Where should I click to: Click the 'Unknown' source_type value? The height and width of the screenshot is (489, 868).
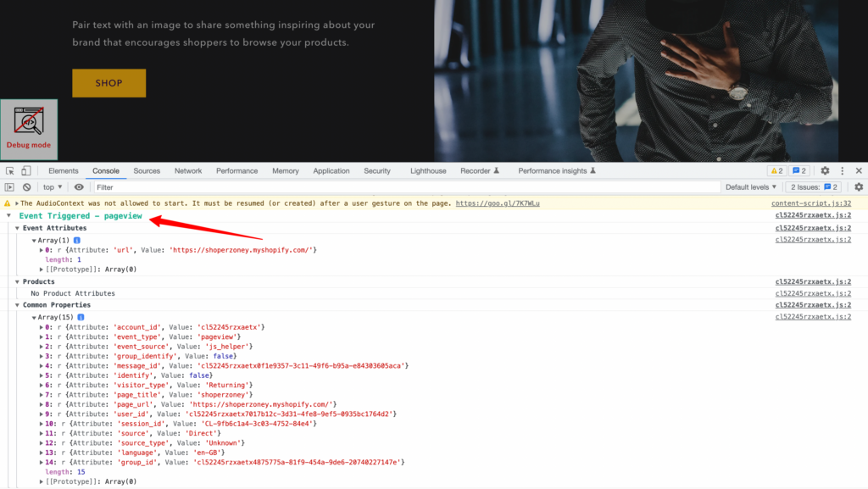(x=223, y=442)
